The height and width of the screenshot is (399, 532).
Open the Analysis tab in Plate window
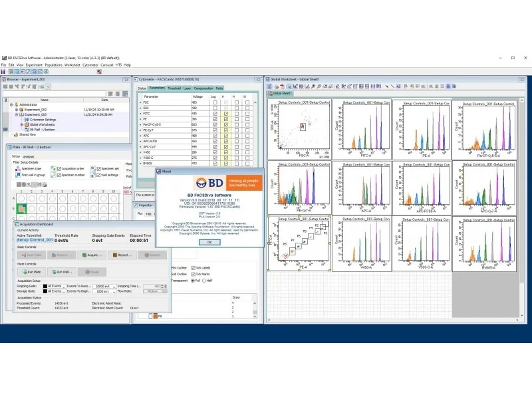[x=29, y=156]
